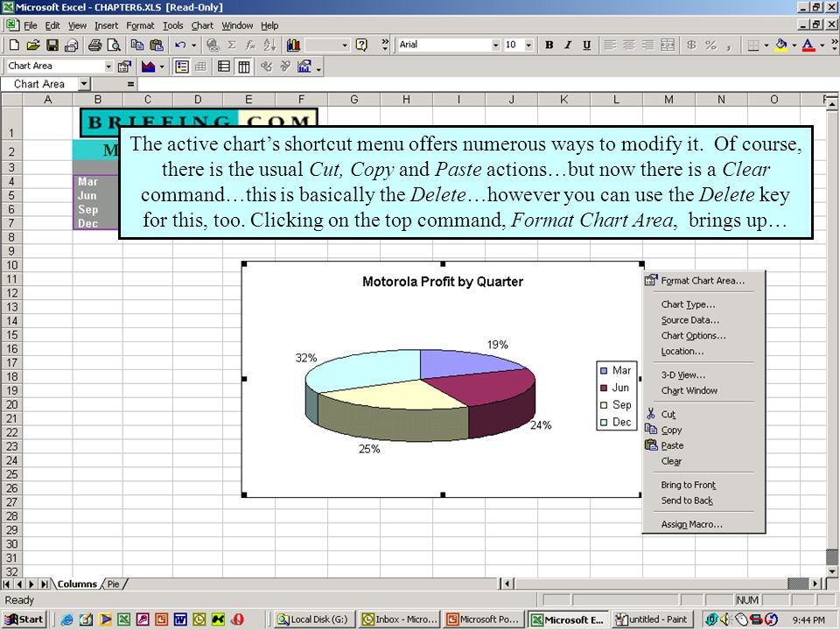840x630 pixels.
Task: Apply Currency Style with dollar icon
Action: [691, 45]
